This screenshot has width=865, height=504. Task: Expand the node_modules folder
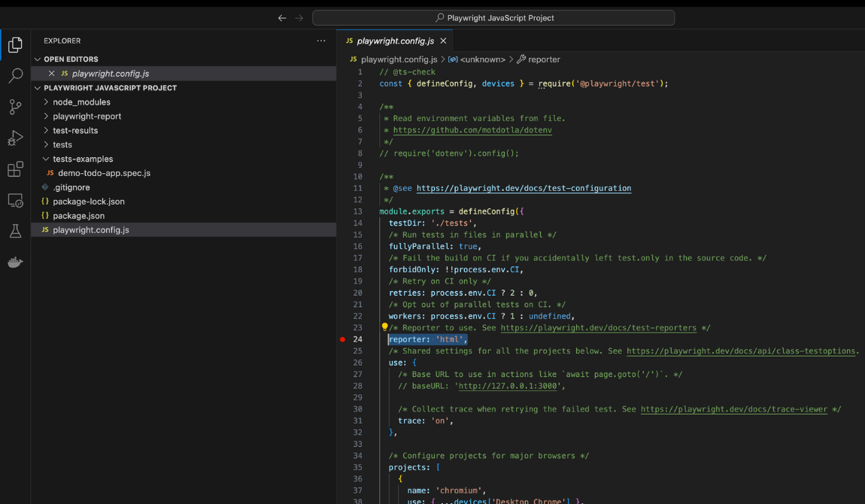[81, 102]
